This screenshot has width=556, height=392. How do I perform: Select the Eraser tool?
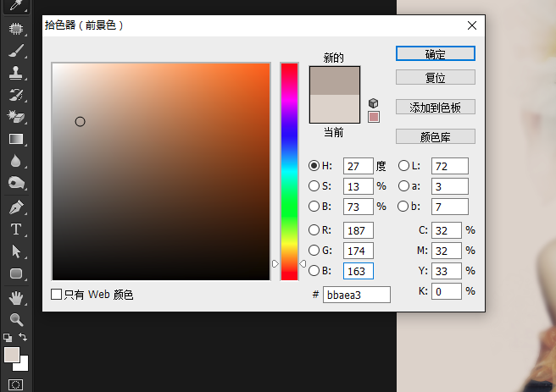[16, 116]
